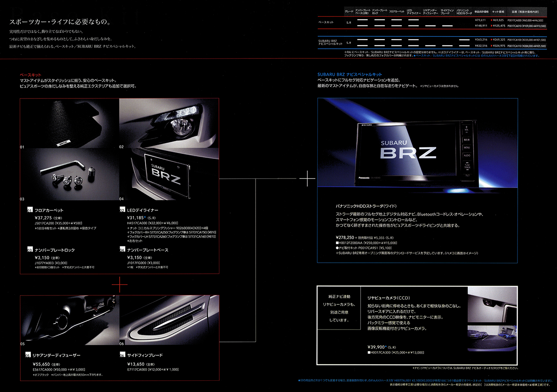
Task: Click the 単品合計価格 value ¥79,611
Action: coord(480,20)
